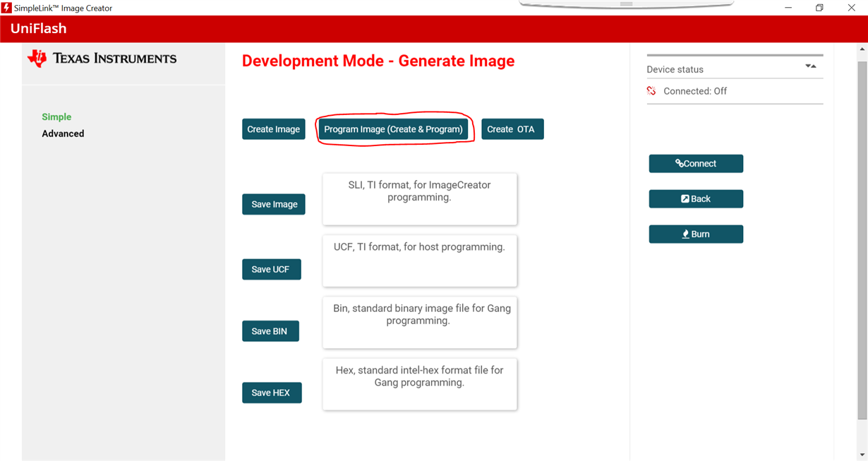Click the scrollbar down arrow

862,455
